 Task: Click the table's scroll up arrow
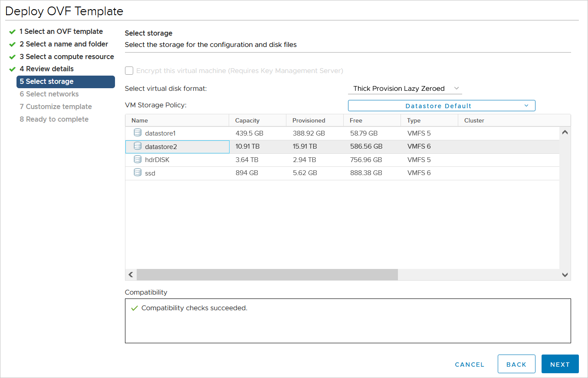pyautogui.click(x=565, y=133)
